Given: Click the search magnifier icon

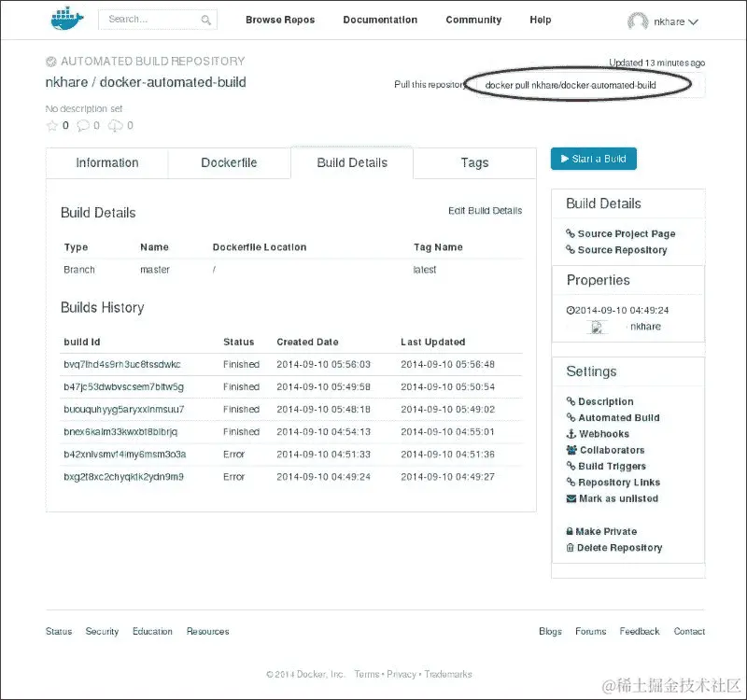Looking at the screenshot, I should [x=205, y=20].
